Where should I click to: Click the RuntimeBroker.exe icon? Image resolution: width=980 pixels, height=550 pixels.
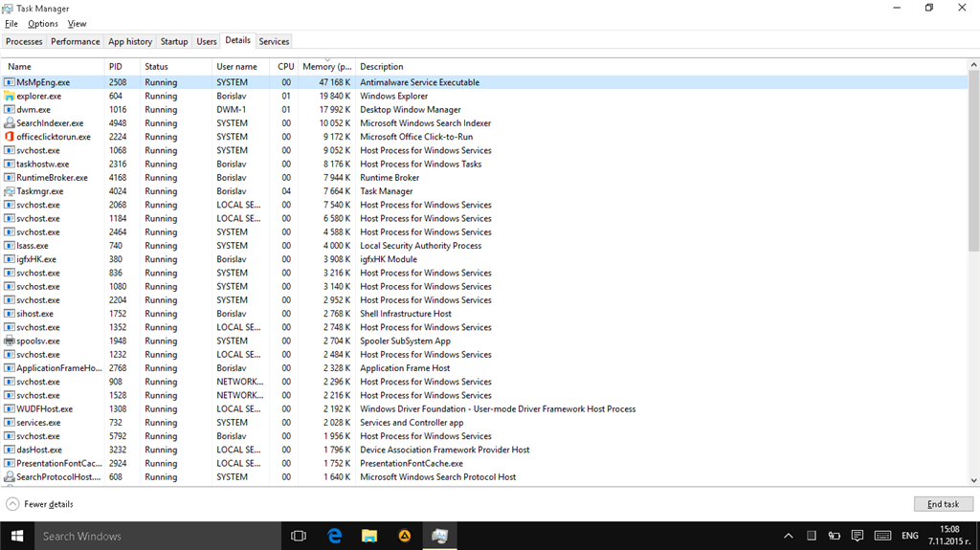click(10, 178)
